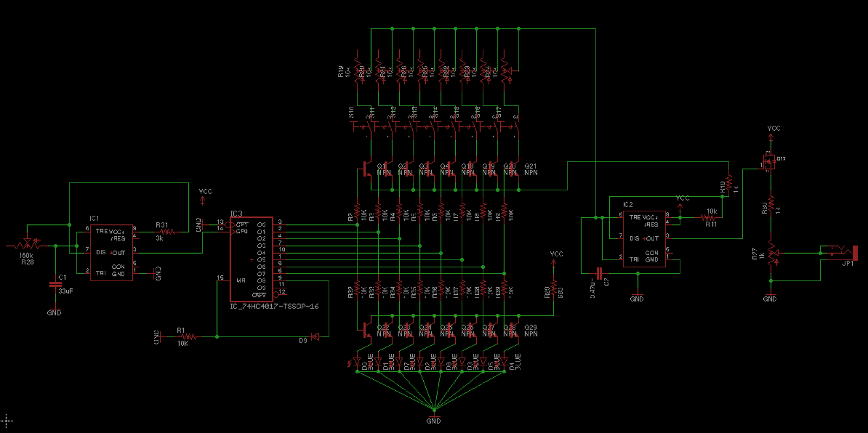Select diode D9 symbol
The width and height of the screenshot is (868, 433).
pos(315,337)
